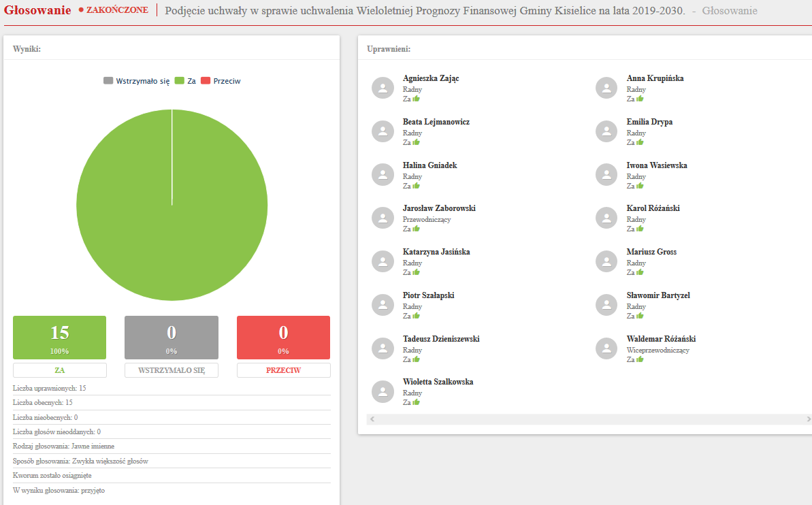Screen dimensions: 812x505
Task: Click the ZA button below vote count
Action: coord(60,370)
